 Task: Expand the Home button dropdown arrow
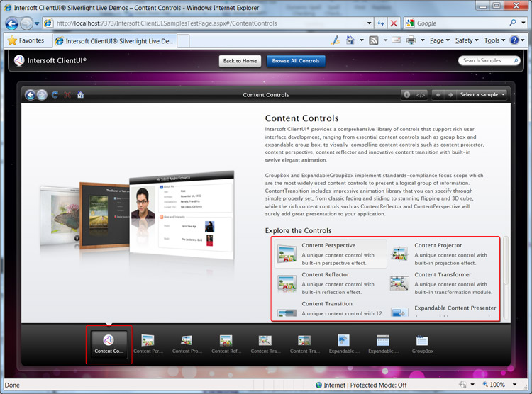click(x=362, y=40)
